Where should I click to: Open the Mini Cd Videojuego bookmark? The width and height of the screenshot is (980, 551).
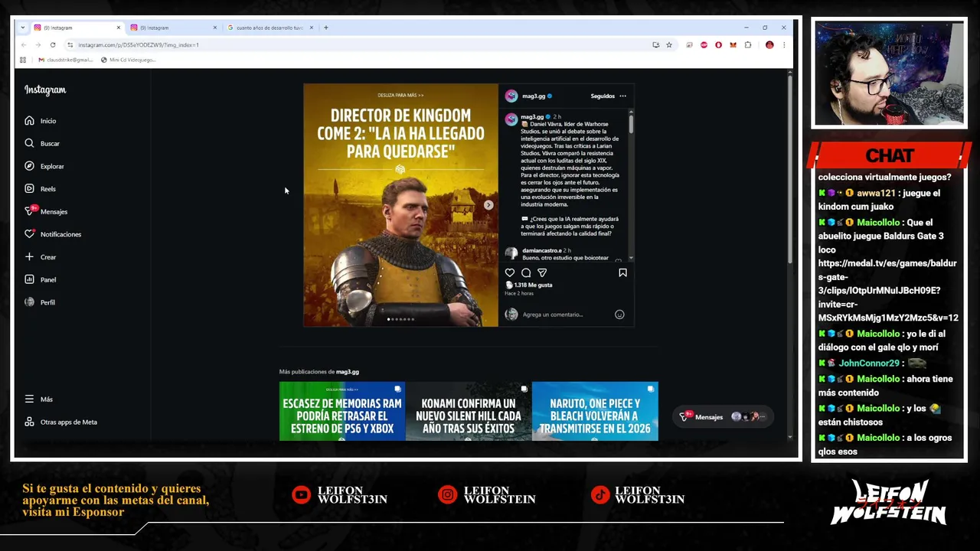point(128,60)
